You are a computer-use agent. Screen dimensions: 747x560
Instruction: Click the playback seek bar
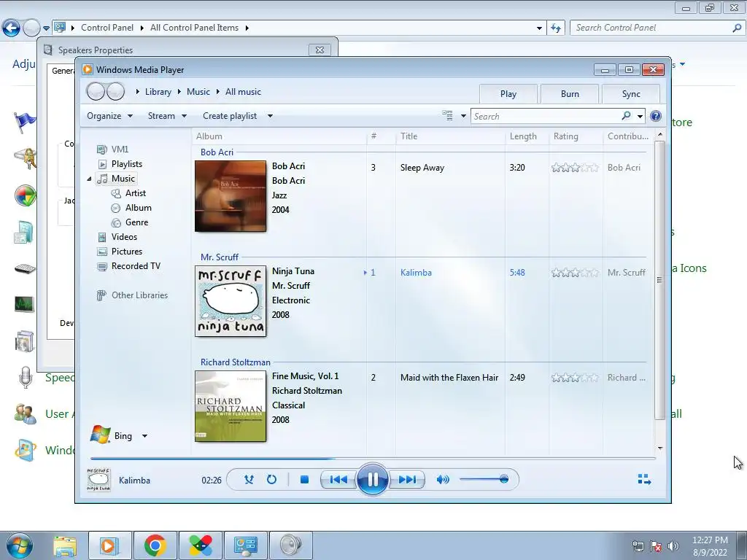click(x=373, y=459)
